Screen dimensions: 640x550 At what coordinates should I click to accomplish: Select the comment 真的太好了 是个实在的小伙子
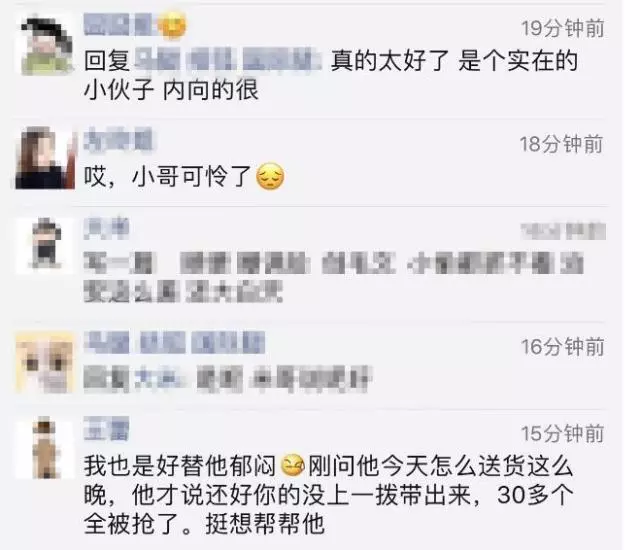331,75
